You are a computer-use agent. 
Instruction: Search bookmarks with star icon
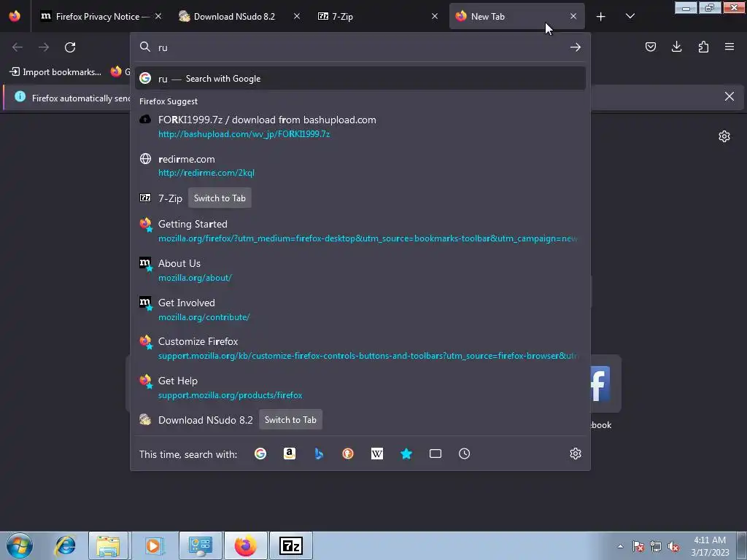point(406,454)
